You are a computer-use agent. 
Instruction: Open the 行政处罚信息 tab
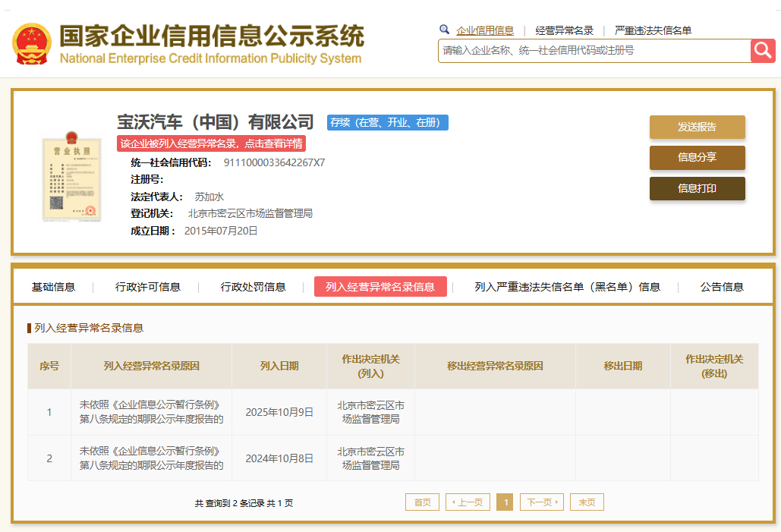[x=253, y=287]
